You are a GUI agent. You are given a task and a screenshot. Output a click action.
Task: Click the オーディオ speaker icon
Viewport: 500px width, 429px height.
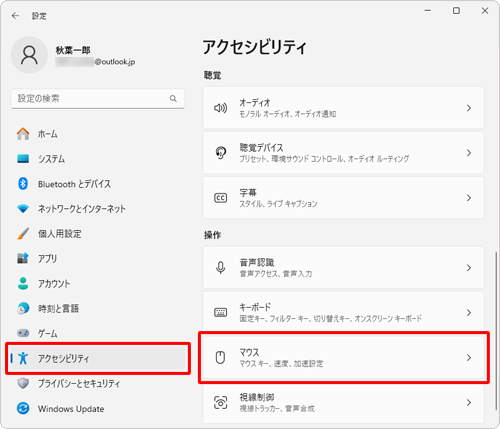tap(220, 108)
